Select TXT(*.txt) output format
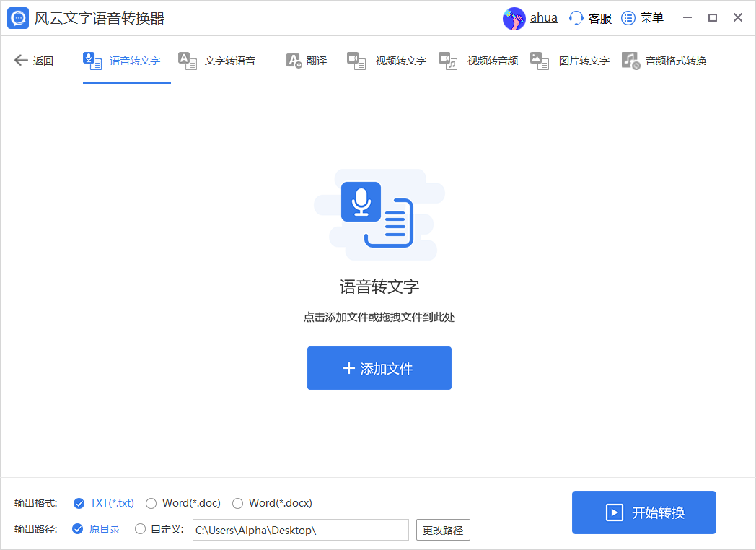 (x=79, y=503)
